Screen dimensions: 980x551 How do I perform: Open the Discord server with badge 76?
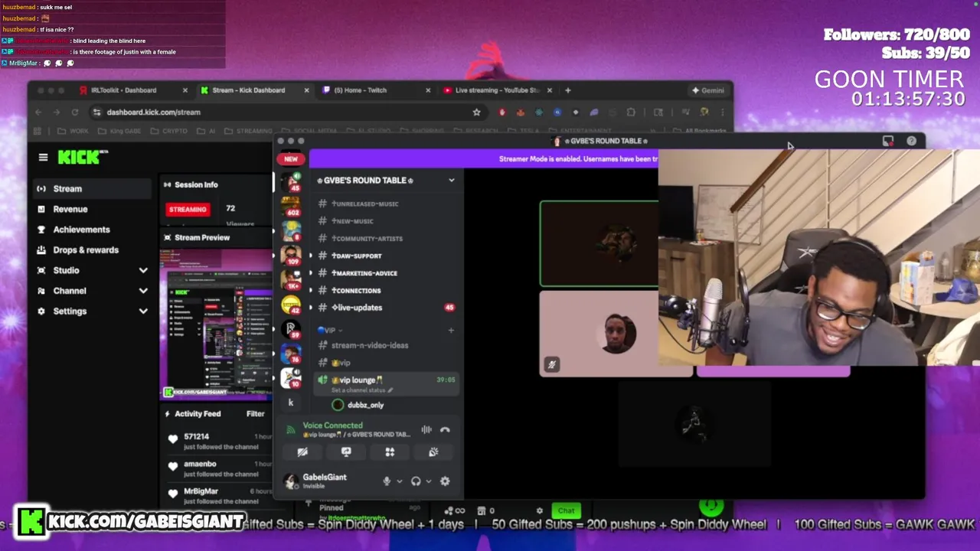[x=290, y=353]
